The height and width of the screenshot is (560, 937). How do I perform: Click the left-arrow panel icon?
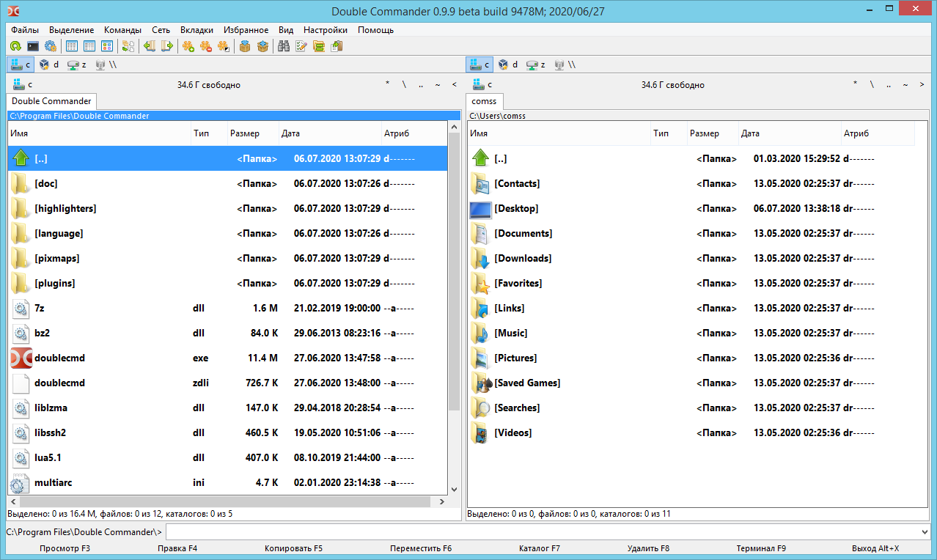pyautogui.click(x=150, y=46)
